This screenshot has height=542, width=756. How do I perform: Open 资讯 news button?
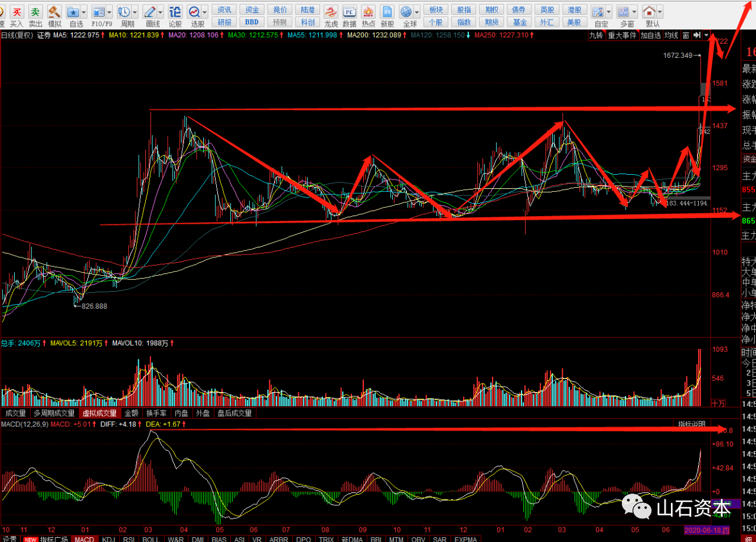pos(224,9)
